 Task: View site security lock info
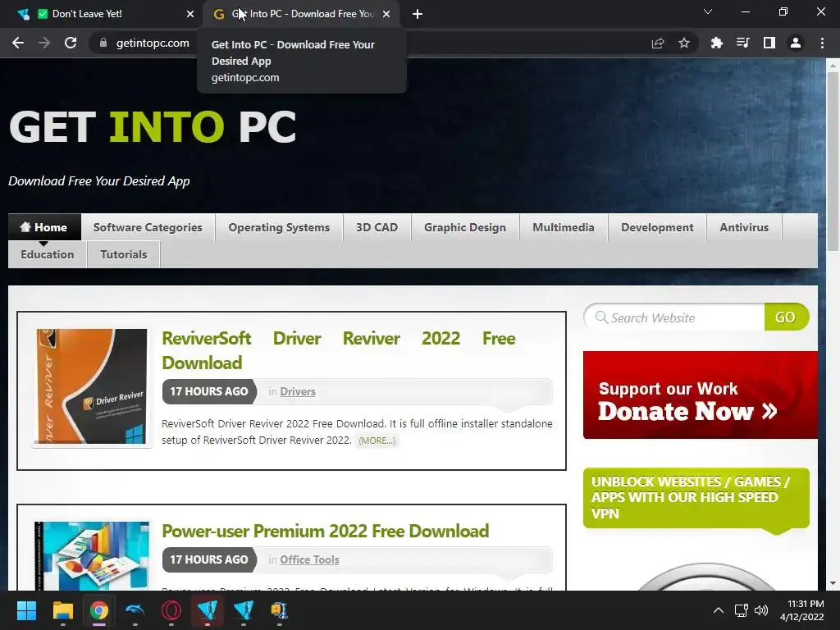point(103,43)
